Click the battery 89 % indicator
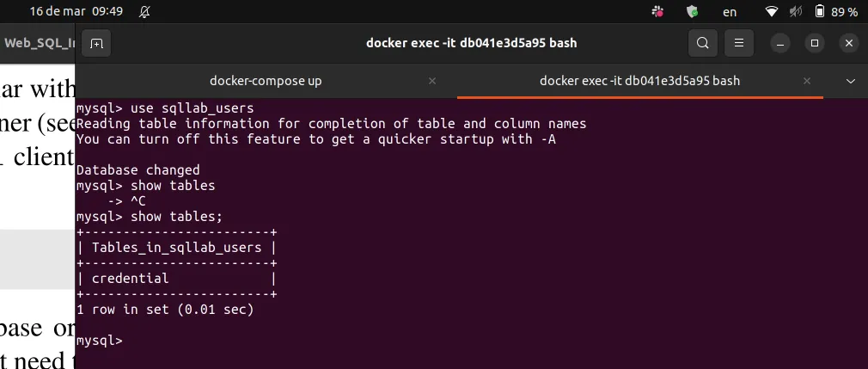The width and height of the screenshot is (868, 369). tap(836, 12)
